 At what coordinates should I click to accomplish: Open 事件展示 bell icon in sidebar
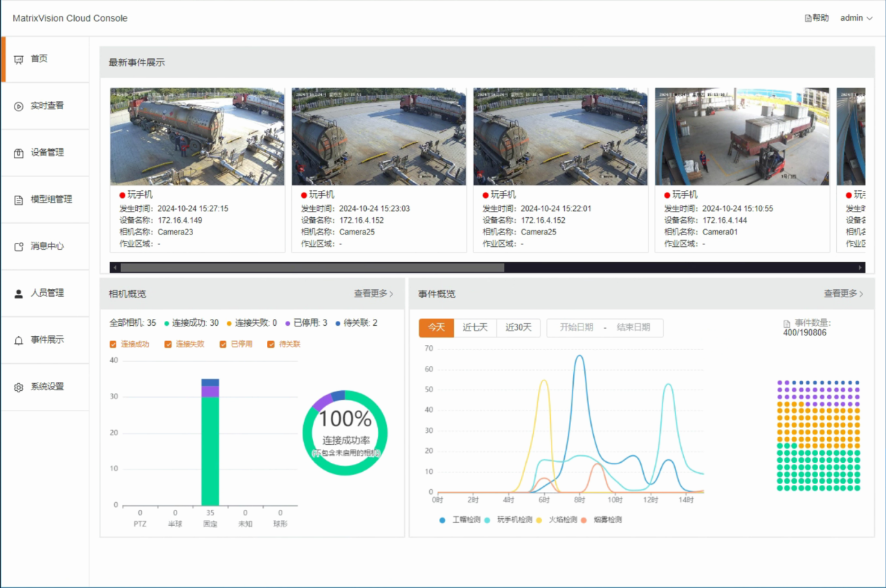pos(19,340)
